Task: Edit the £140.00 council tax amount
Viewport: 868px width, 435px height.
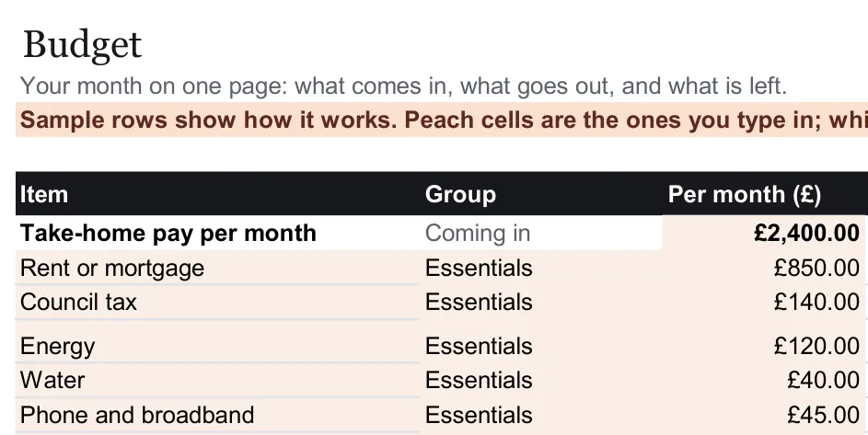Action: tap(764, 303)
